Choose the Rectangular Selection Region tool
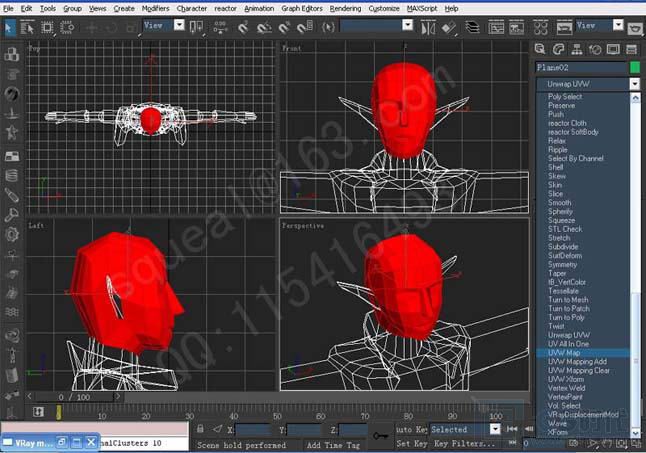 coord(47,28)
